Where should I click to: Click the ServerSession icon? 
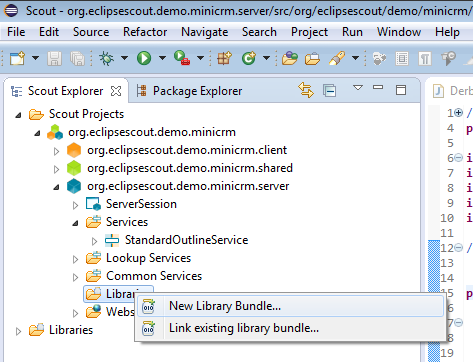pos(93,204)
